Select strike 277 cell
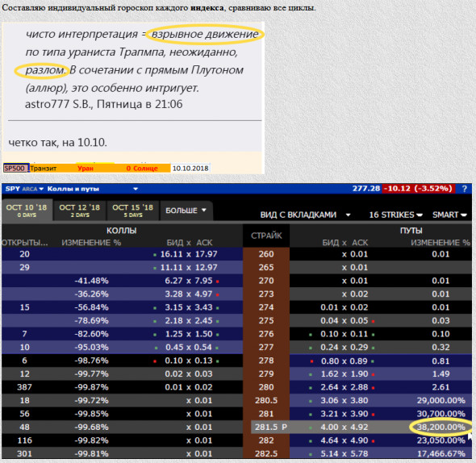 click(x=266, y=348)
